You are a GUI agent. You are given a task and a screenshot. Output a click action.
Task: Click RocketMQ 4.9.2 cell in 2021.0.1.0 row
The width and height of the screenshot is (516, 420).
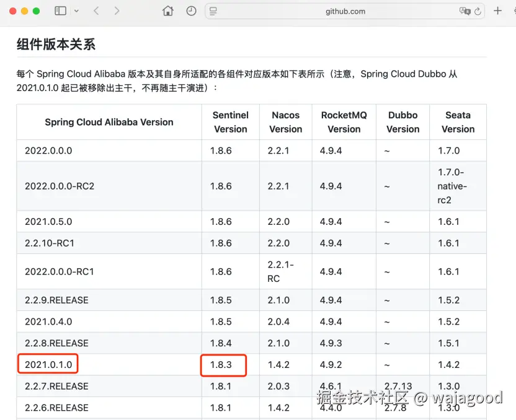[x=344, y=364]
